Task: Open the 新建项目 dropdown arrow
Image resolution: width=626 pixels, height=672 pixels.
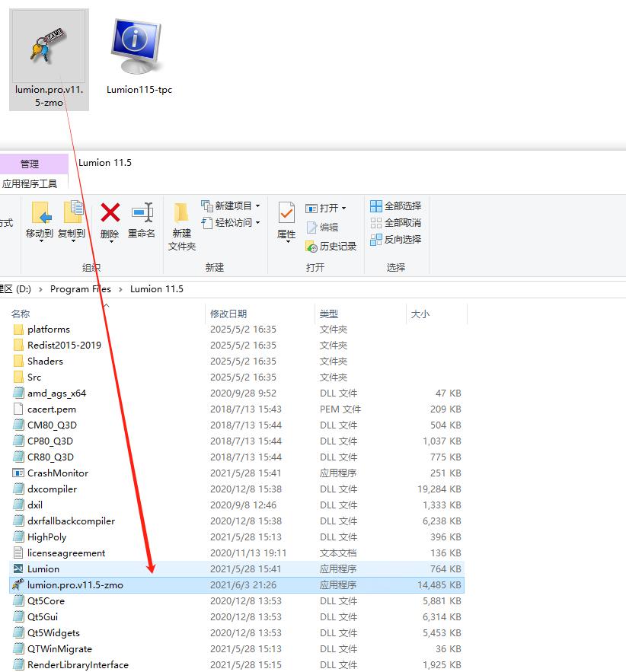Action: pos(257,206)
